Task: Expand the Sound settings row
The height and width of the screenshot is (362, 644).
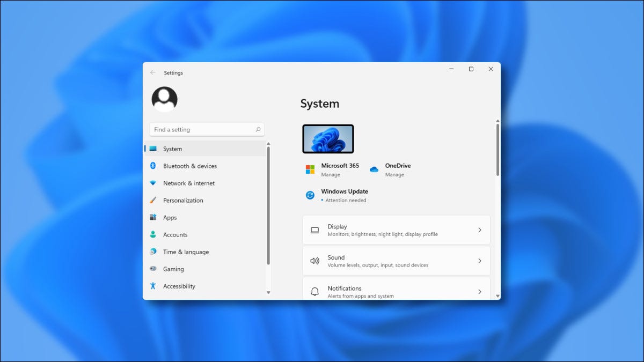Action: [x=480, y=261]
